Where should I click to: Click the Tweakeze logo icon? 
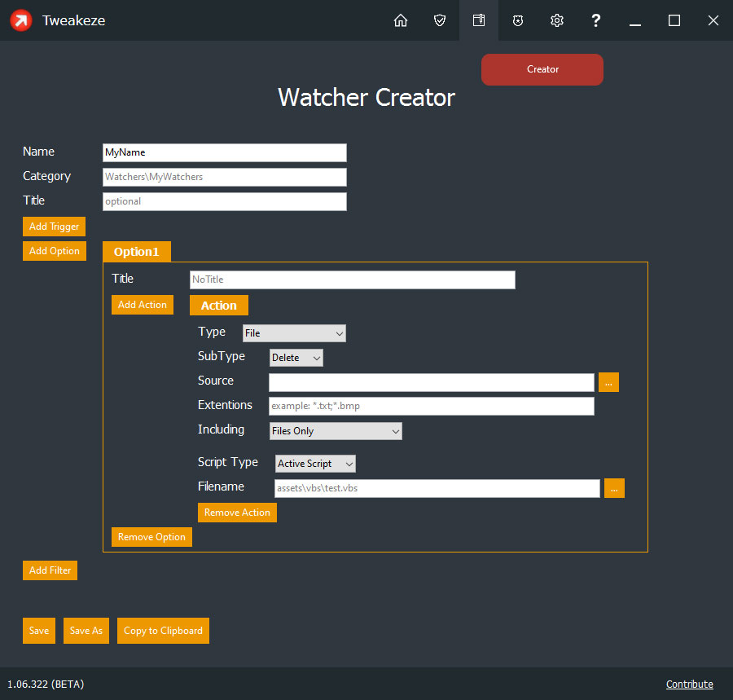tap(20, 20)
